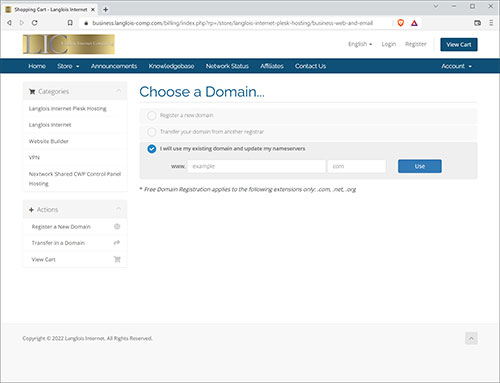Click the domain name example input field
The image size is (500, 383).
[x=256, y=166]
